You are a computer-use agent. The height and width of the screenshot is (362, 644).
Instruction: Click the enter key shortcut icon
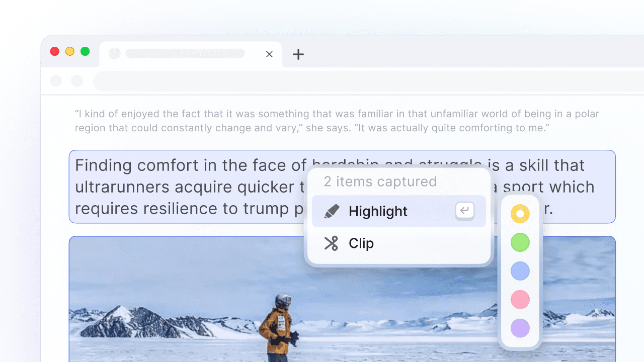[x=465, y=211]
